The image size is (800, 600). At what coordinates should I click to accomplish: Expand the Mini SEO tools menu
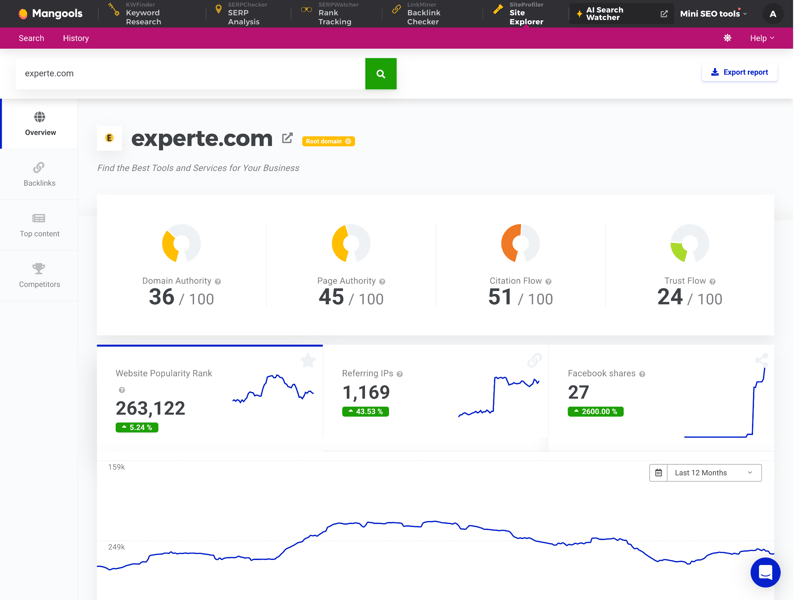[x=713, y=14]
